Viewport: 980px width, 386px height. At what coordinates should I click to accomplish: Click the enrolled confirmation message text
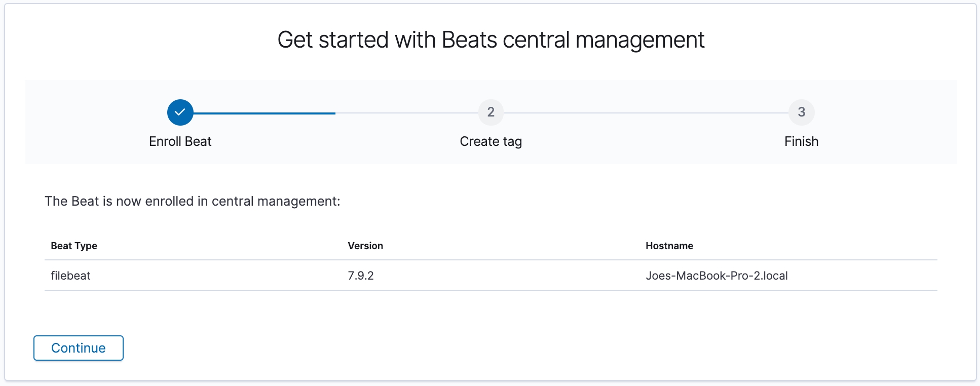tap(193, 201)
